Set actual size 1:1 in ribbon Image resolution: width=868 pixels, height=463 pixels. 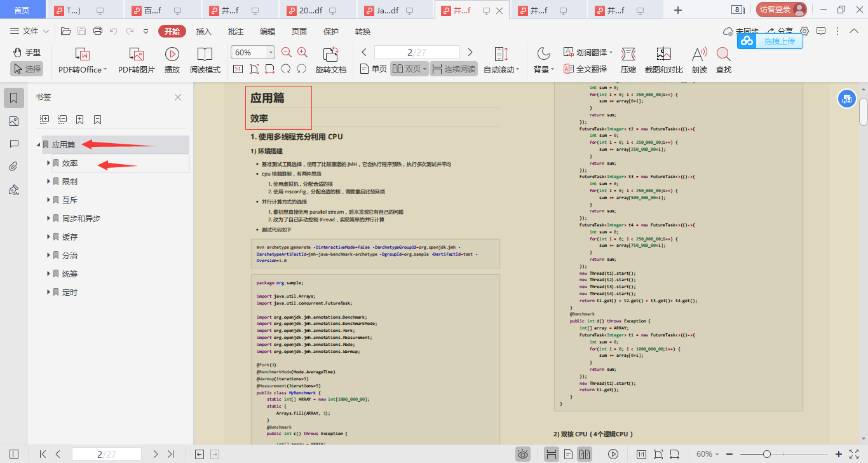(238, 69)
